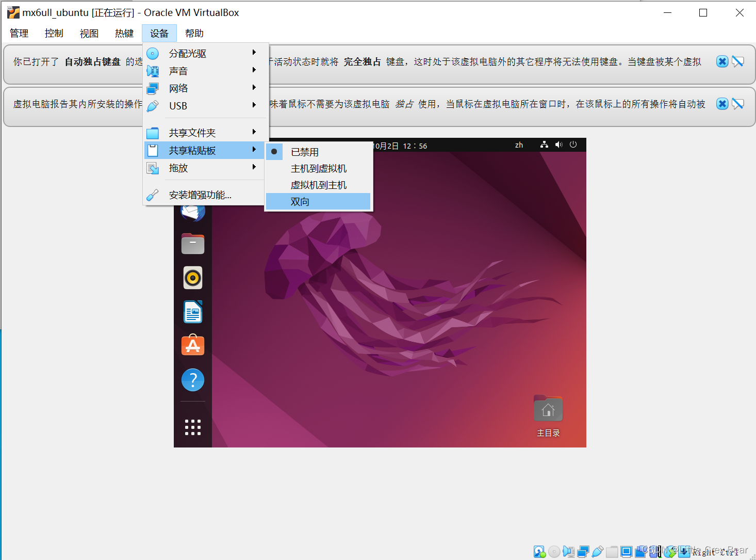
Task: Click mouse integration status bar icon
Action: [670, 551]
